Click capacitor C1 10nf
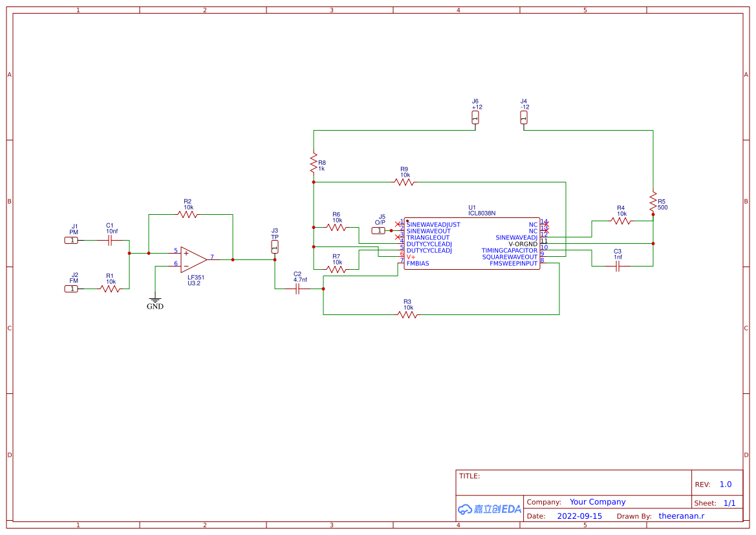This screenshot has width=756, height=535. click(110, 240)
